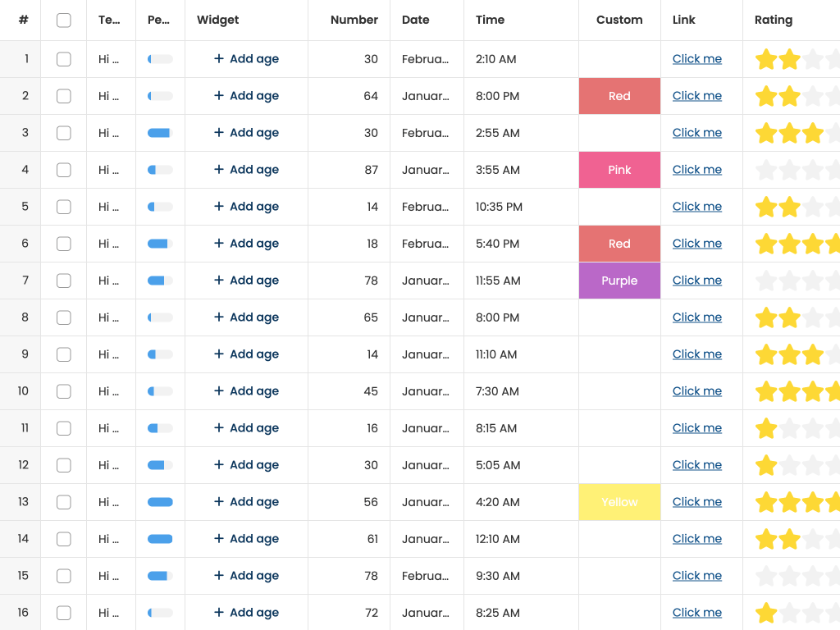This screenshot has width=840, height=630.
Task: Click the Date column header
Action: [x=415, y=20]
